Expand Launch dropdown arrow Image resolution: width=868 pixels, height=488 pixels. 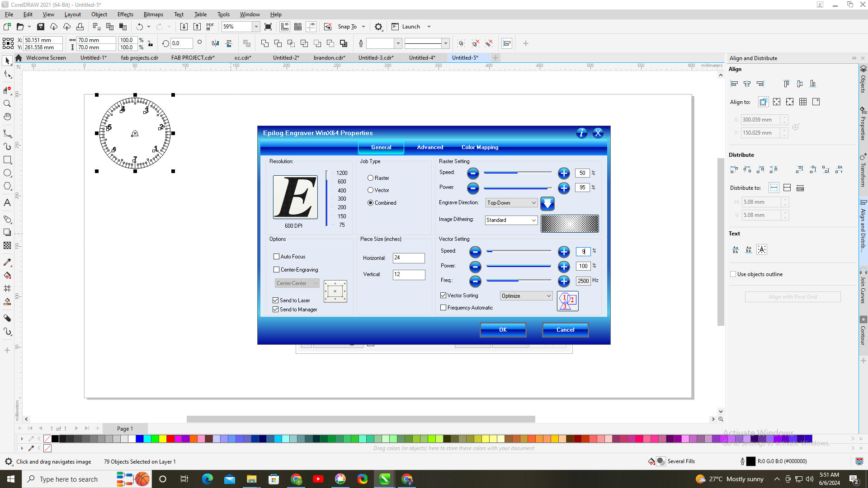coord(429,27)
